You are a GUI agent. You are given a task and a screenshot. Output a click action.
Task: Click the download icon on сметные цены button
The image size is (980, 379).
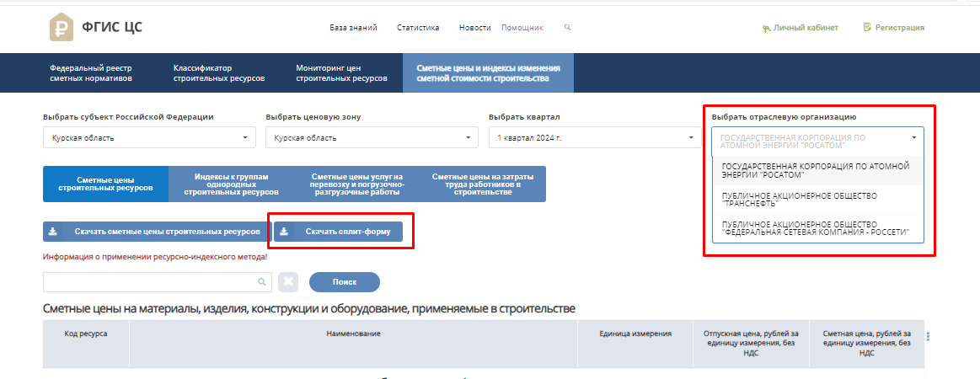point(53,232)
